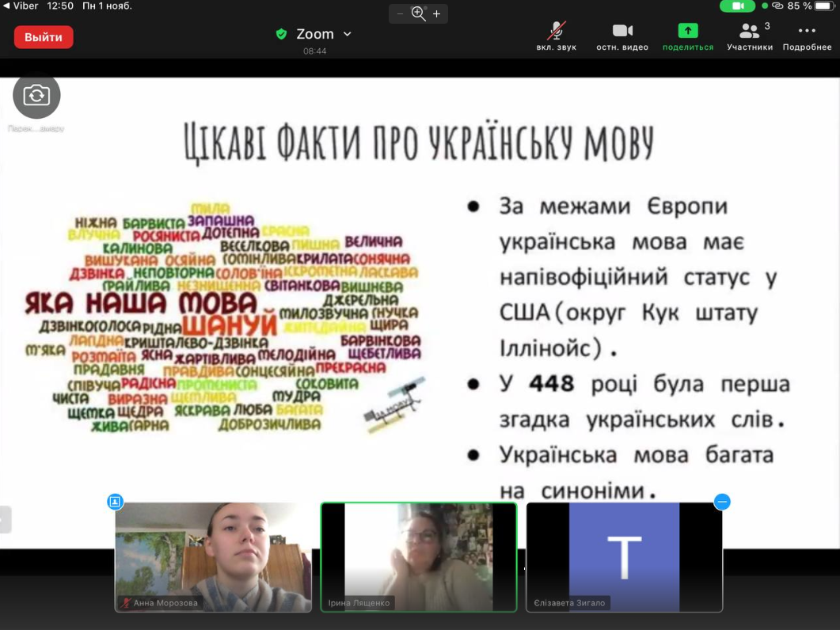Click the blue icon above Анна Морозова's video
Screen dimensions: 840x630
click(x=116, y=501)
